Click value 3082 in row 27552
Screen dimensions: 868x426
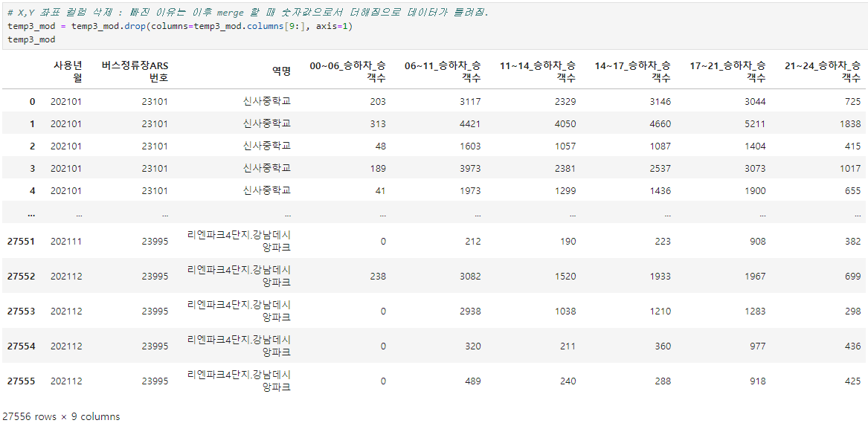(471, 276)
